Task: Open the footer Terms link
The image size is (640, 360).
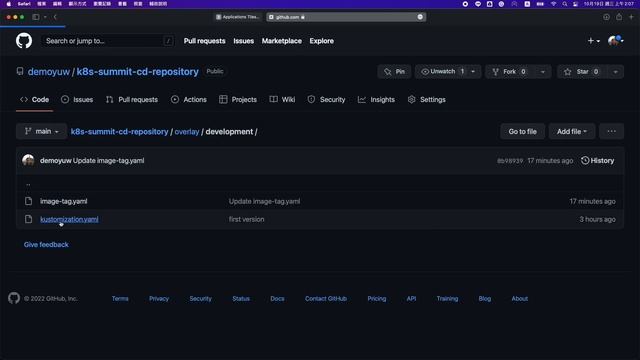Action: [x=120, y=299]
